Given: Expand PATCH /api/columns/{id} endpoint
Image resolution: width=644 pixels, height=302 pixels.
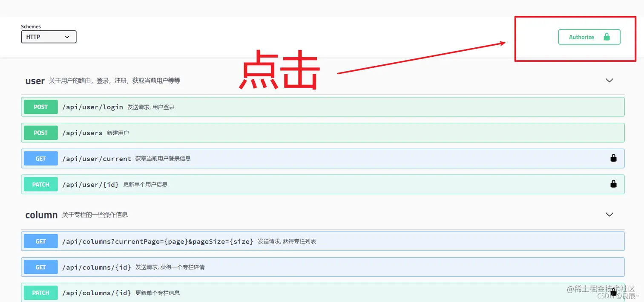Looking at the screenshot, I should point(323,293).
